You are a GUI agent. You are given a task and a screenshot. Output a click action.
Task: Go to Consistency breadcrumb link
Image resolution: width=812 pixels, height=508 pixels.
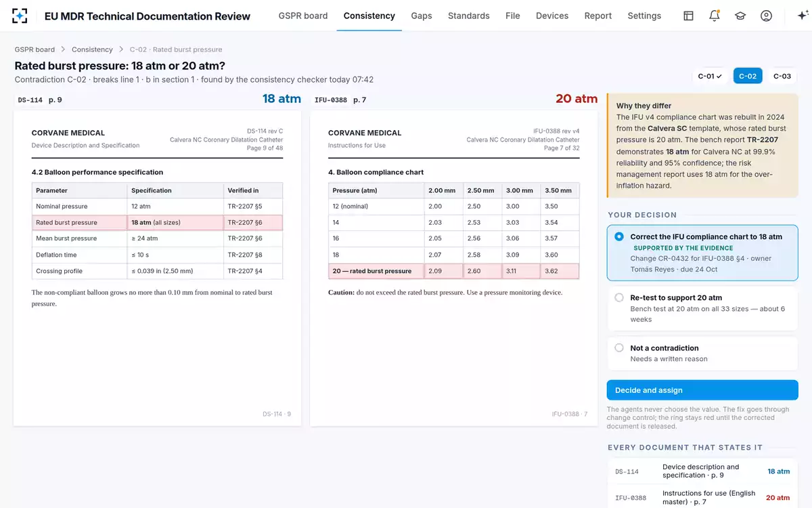[92, 49]
